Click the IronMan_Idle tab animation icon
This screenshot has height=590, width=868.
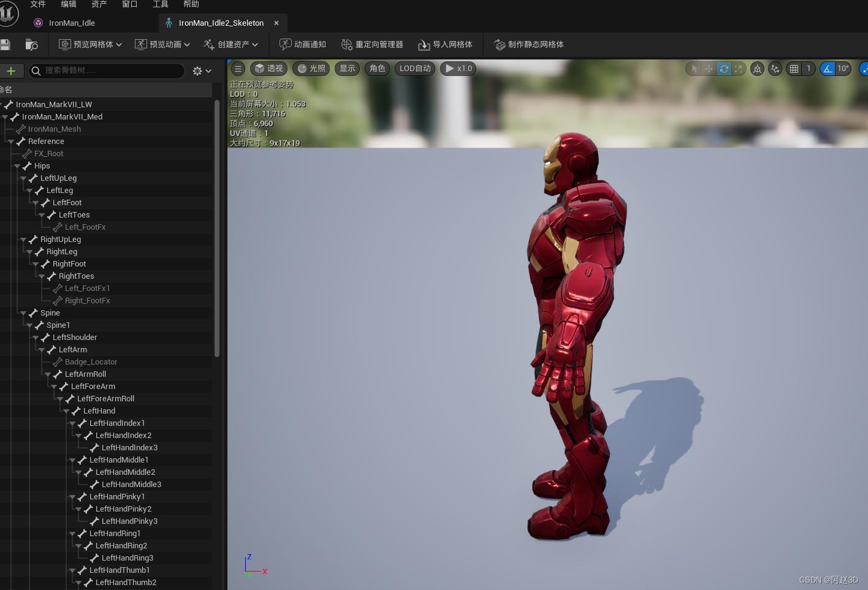click(x=38, y=23)
